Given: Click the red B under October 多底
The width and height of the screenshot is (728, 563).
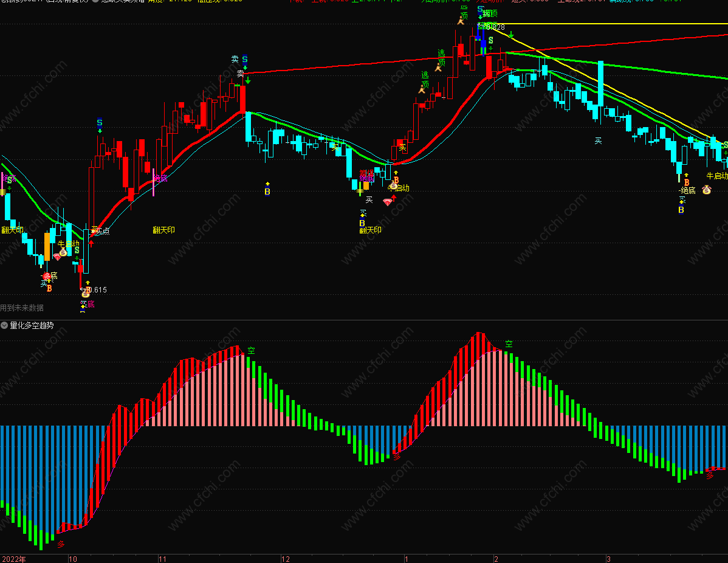Looking at the screenshot, I should 49,288.
